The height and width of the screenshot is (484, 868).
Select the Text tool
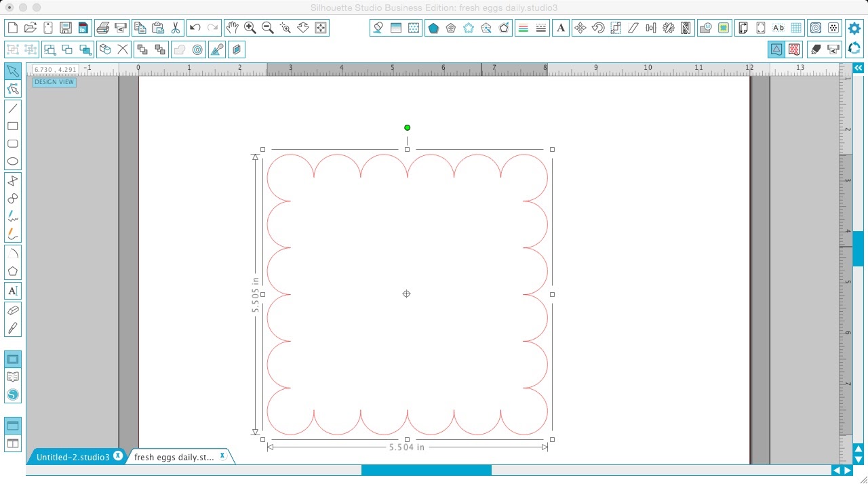12,290
